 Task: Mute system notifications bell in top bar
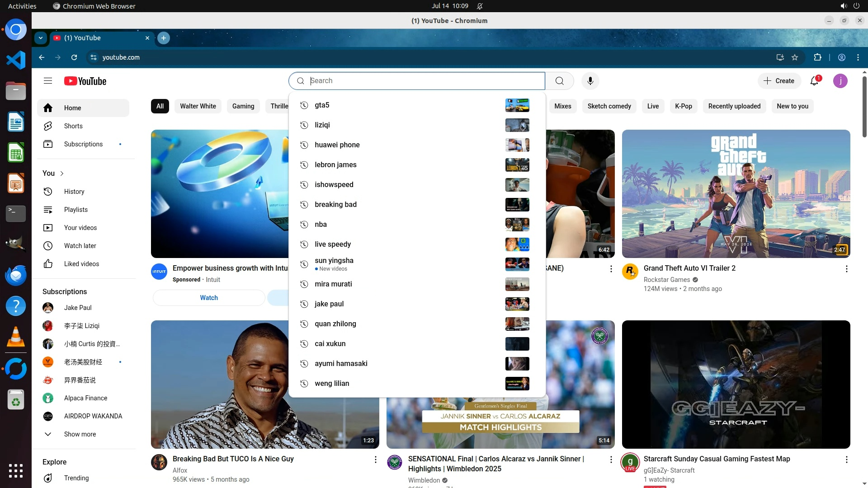tap(480, 6)
